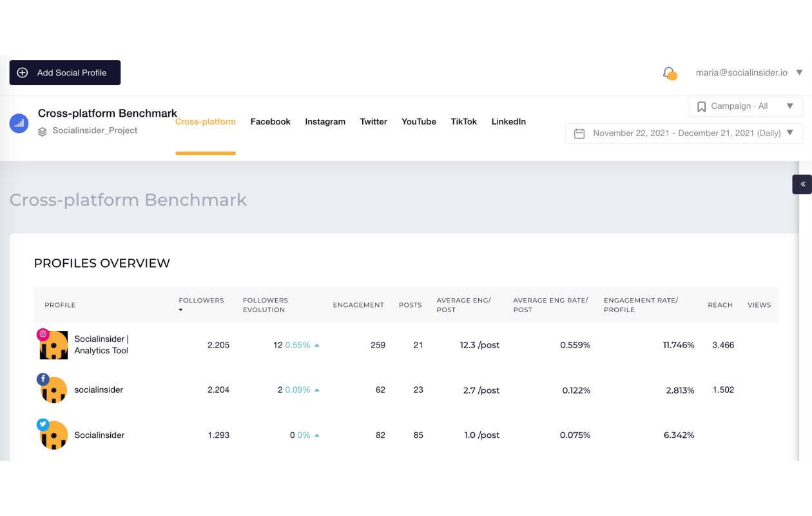This screenshot has height=516, width=812.
Task: Sort by the Followers column header
Action: point(201,301)
